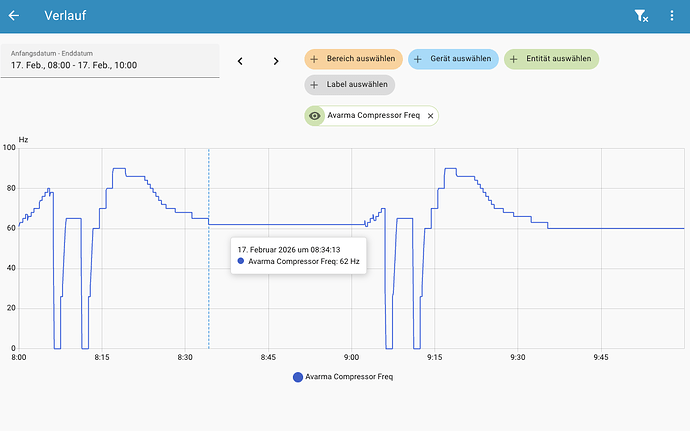Click the plus icon on Entität auswählen

pyautogui.click(x=514, y=59)
